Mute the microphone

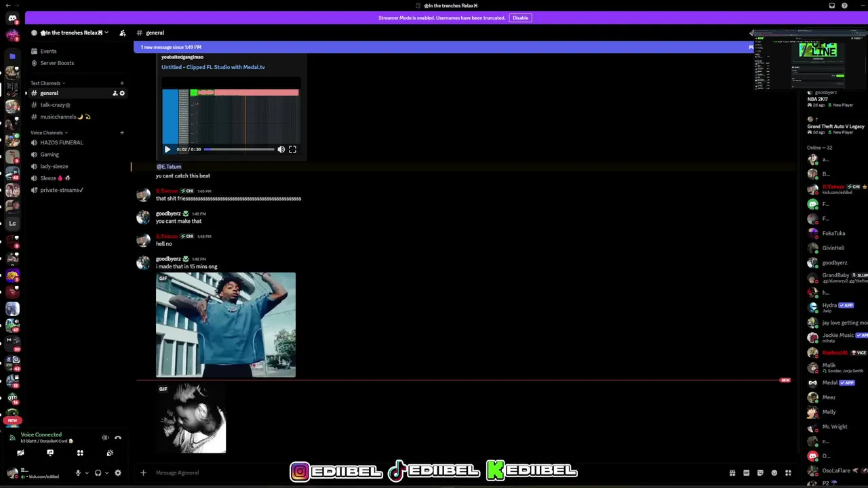tap(78, 473)
